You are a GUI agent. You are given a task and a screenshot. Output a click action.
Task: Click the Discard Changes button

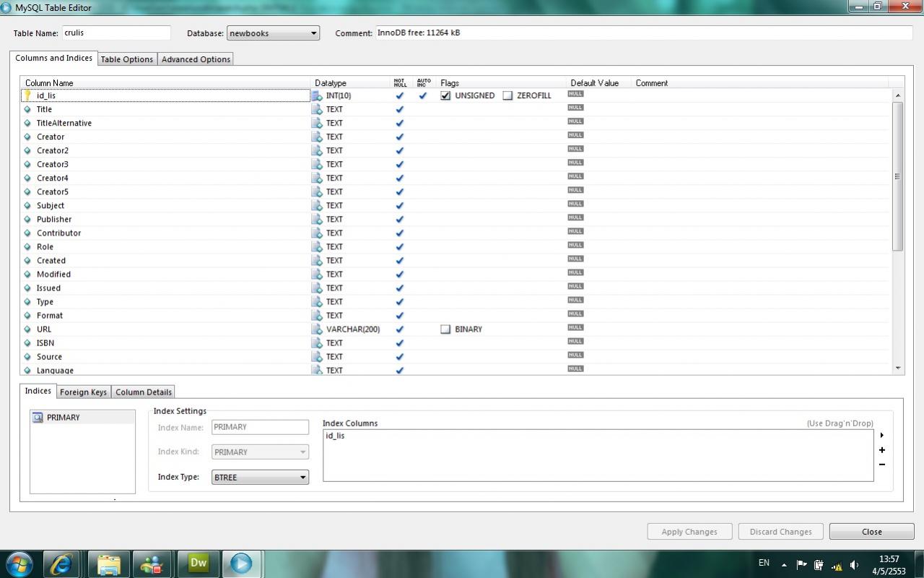point(780,531)
